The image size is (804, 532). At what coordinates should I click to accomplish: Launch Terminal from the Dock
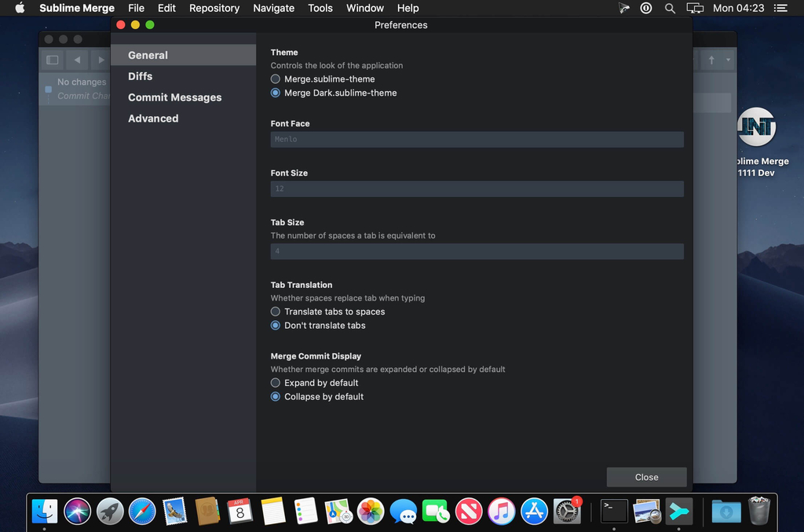pyautogui.click(x=614, y=511)
